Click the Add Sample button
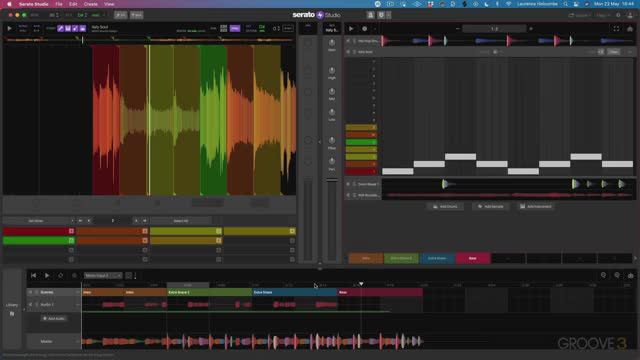The width and height of the screenshot is (640, 360). click(490, 207)
